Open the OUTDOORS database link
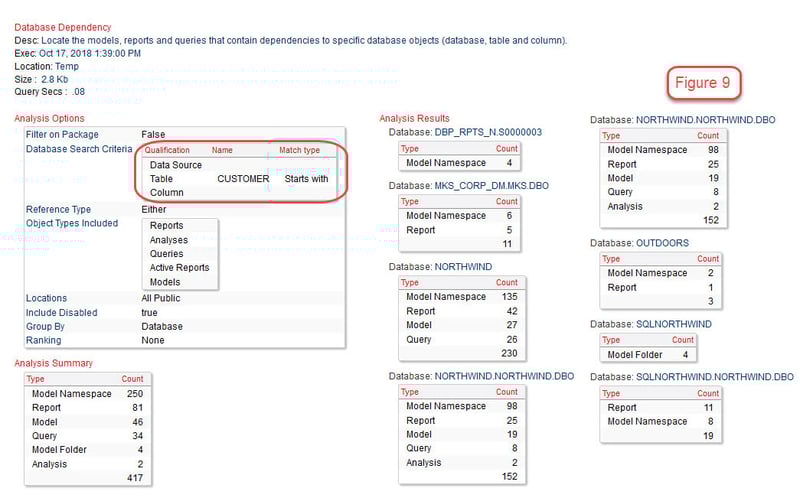Viewport: 800px width, 498px height. coord(662,243)
